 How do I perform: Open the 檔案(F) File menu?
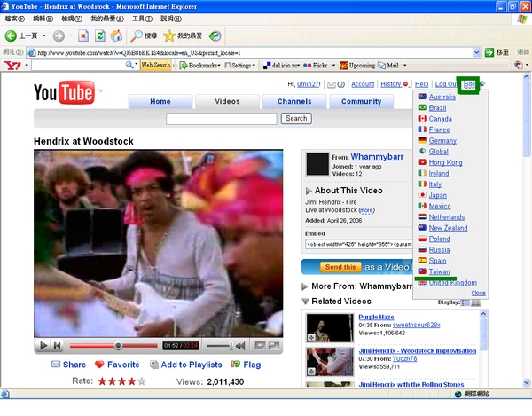pos(14,19)
